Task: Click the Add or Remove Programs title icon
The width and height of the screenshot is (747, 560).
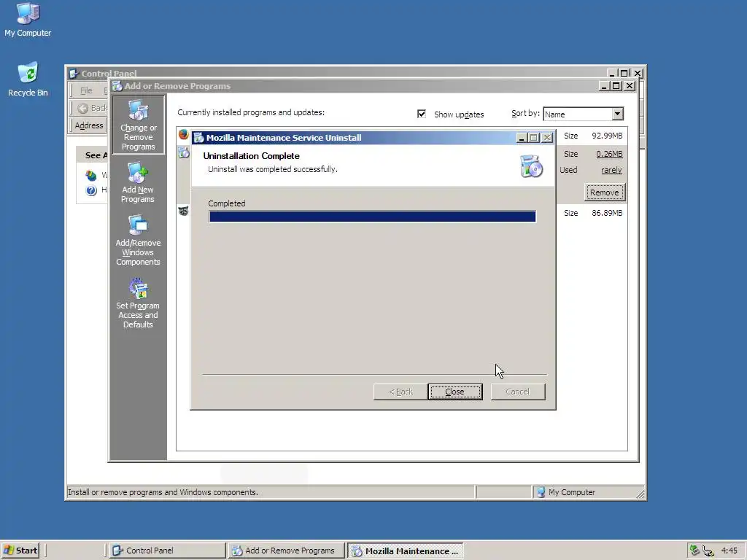Action: 117,86
